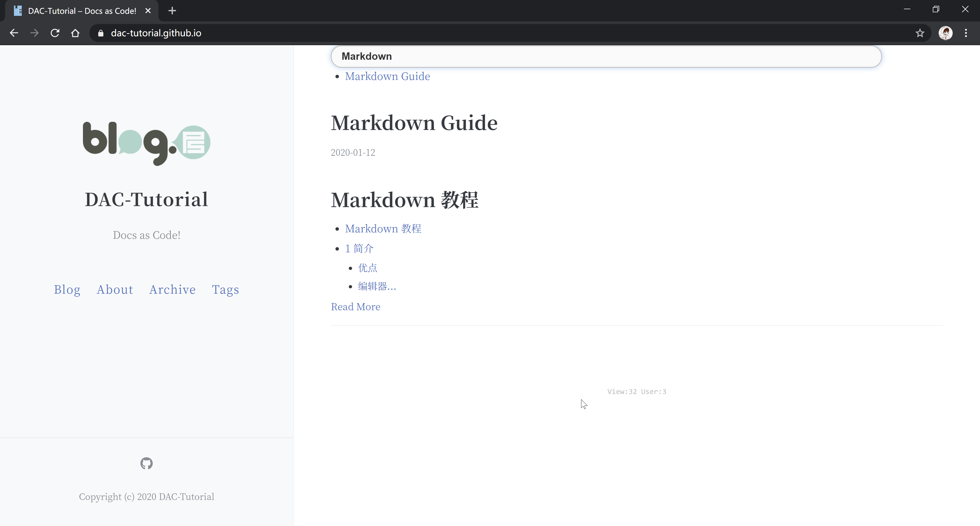The height and width of the screenshot is (526, 980).
Task: Click the Docs as Code! tagline
Action: pyautogui.click(x=146, y=235)
